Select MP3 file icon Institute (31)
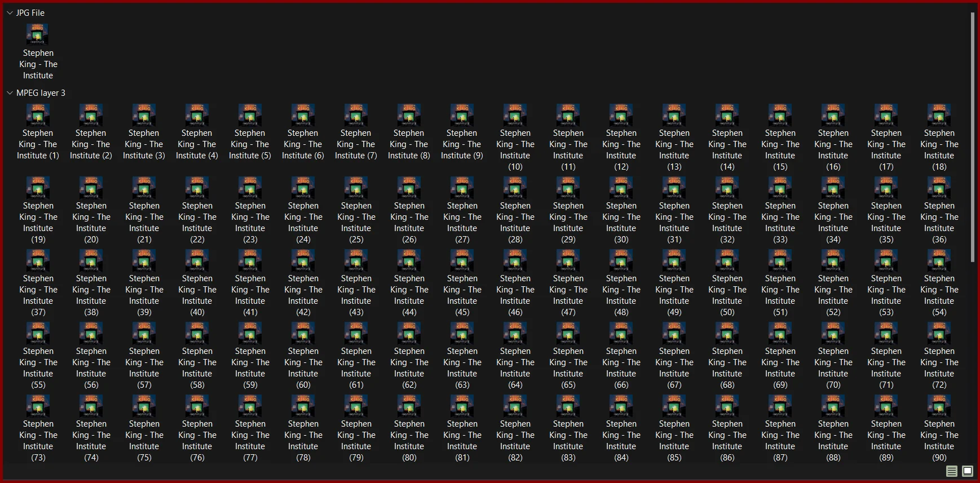980x483 pixels. pos(674,187)
